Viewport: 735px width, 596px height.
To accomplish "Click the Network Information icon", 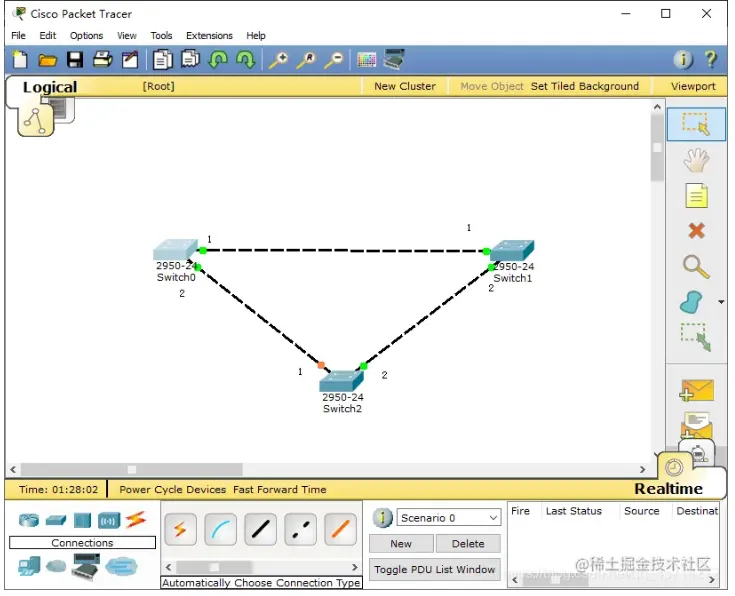I will (682, 60).
